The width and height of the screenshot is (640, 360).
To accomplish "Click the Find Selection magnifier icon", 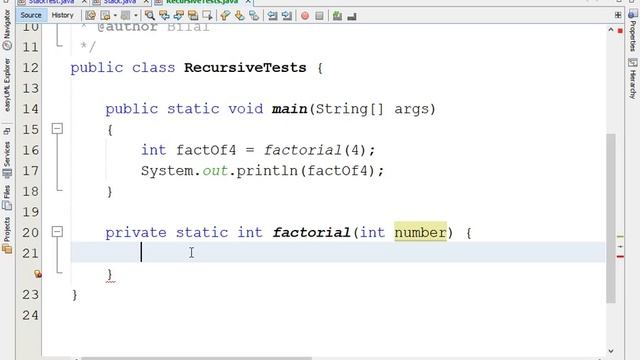I will (x=150, y=16).
